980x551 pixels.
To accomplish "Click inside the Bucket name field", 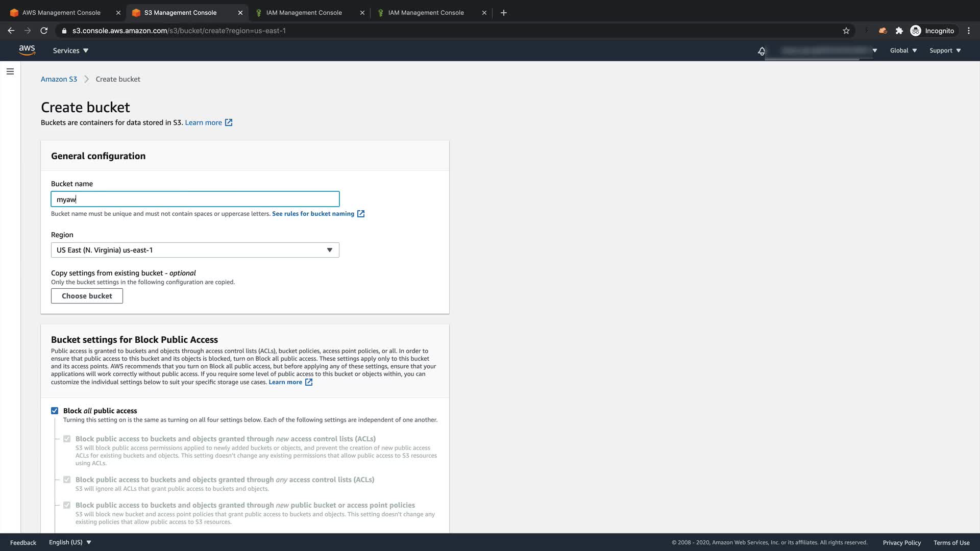I will tap(195, 199).
